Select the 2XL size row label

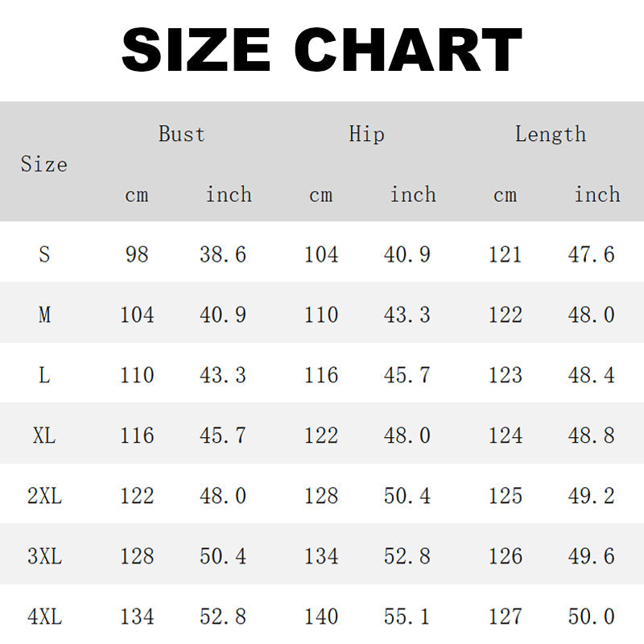point(44,496)
